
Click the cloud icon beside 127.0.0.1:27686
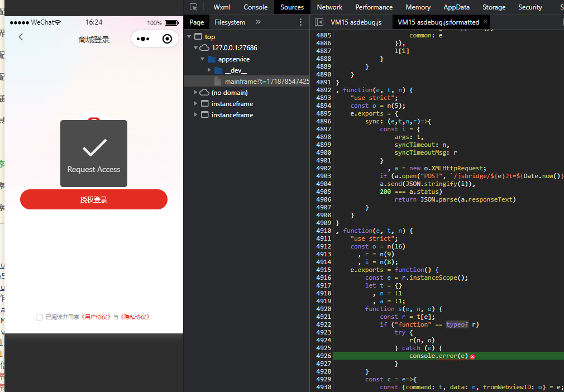click(x=204, y=48)
